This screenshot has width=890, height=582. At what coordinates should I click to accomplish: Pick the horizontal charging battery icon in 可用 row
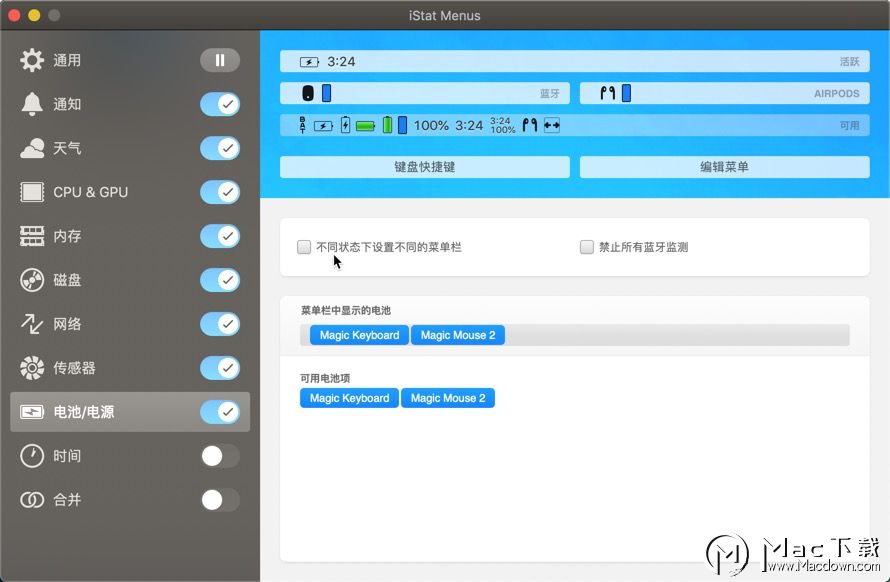click(324, 125)
